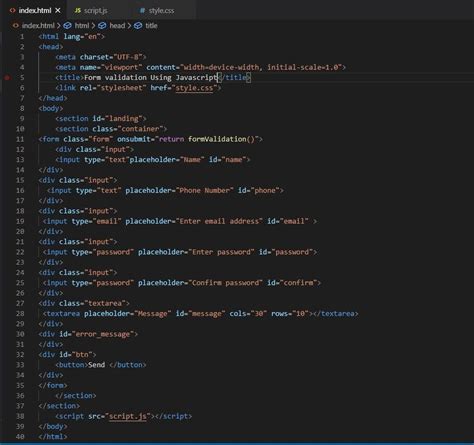Click the cube icon beside head breadcrumb
The height and width of the screenshot is (445, 474).
point(102,26)
